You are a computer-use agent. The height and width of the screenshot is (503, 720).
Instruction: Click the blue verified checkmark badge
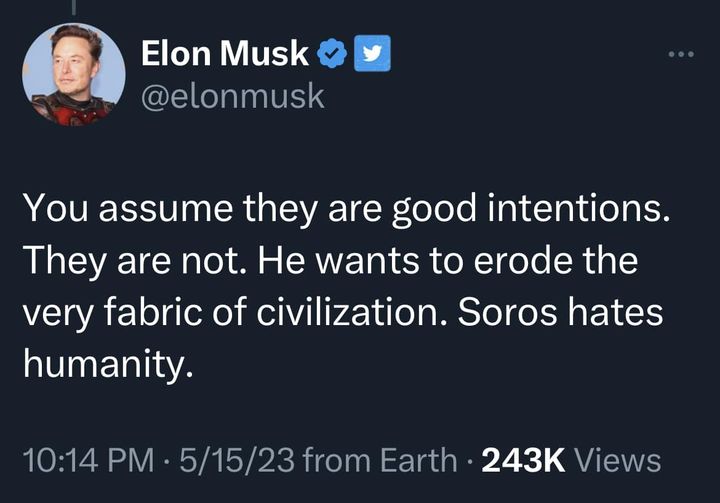pyautogui.click(x=332, y=53)
